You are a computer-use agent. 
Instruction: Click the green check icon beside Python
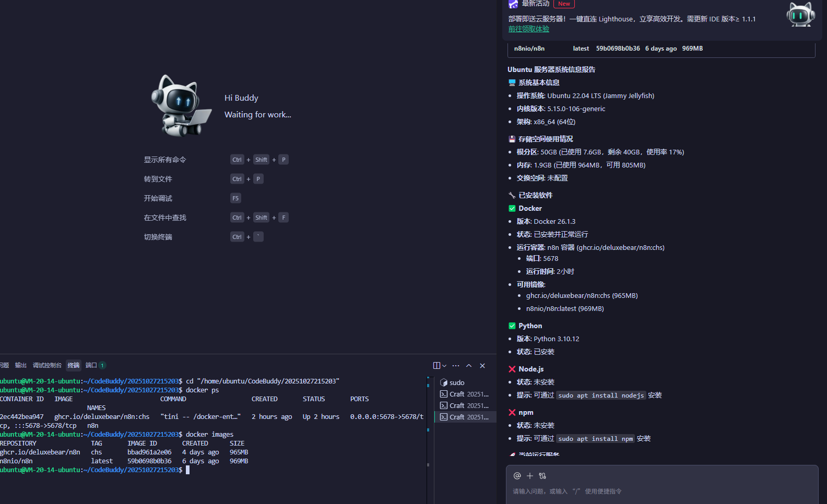click(512, 326)
